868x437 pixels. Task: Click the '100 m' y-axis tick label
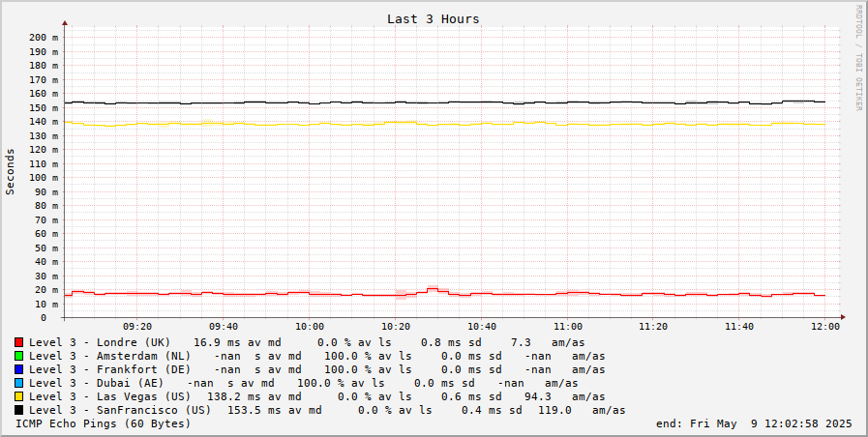click(44, 178)
